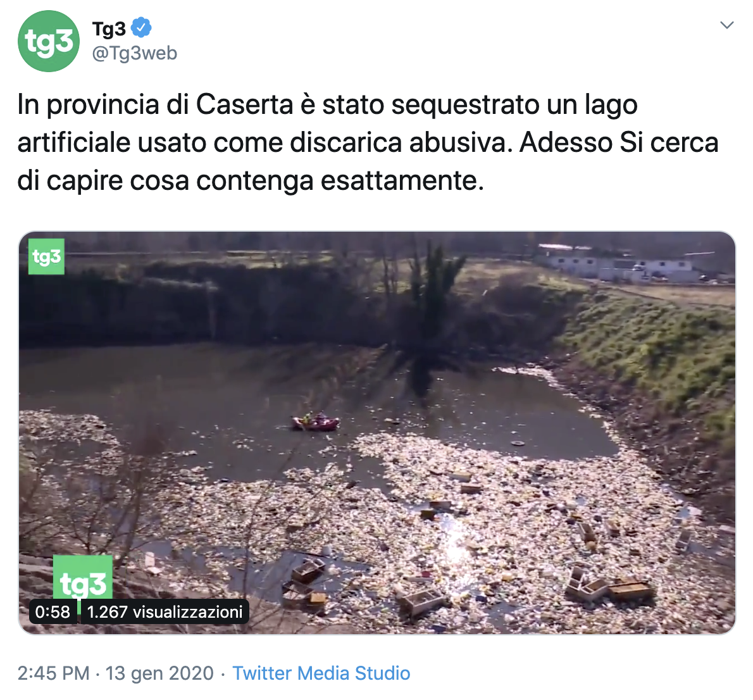
Task: Click the 0:58 video duration badge
Action: [x=53, y=611]
